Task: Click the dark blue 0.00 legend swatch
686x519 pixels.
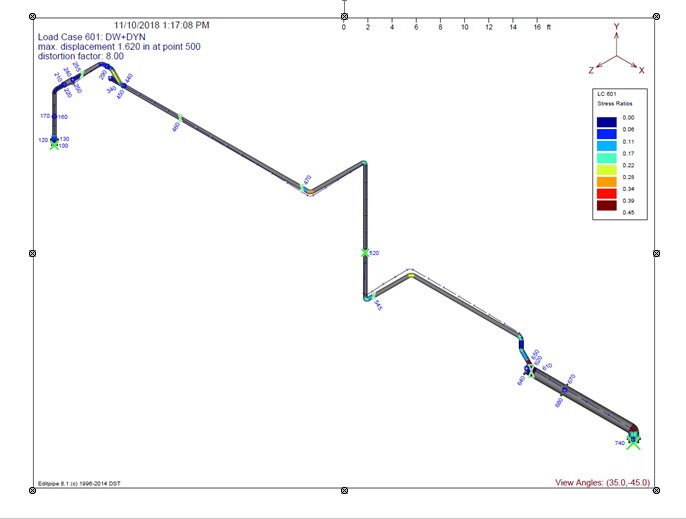Action: click(x=607, y=122)
